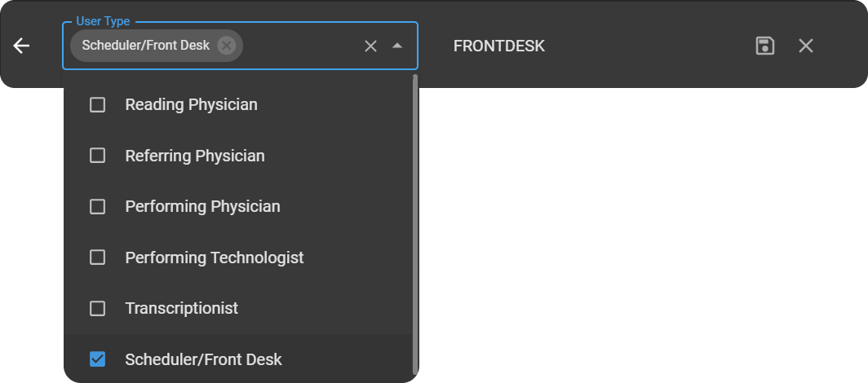Select the Transcriptionist list entry
Screen dimensions: 868x383
click(182, 308)
